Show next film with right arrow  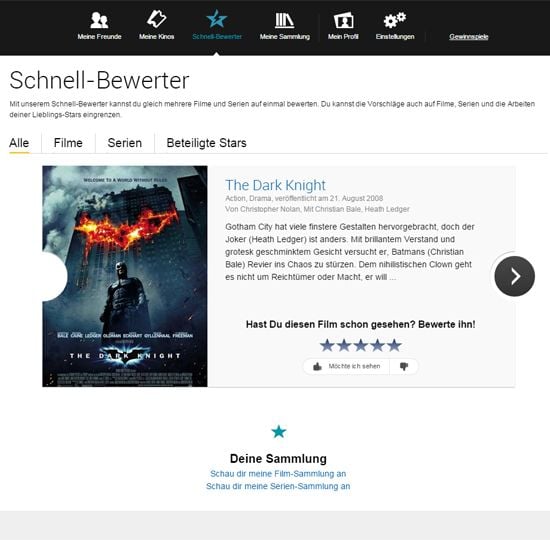point(515,276)
